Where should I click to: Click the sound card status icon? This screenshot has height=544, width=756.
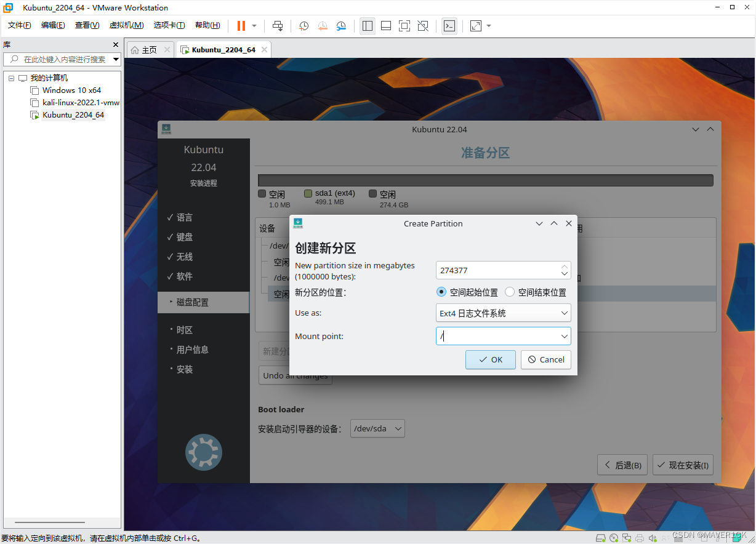pos(653,538)
